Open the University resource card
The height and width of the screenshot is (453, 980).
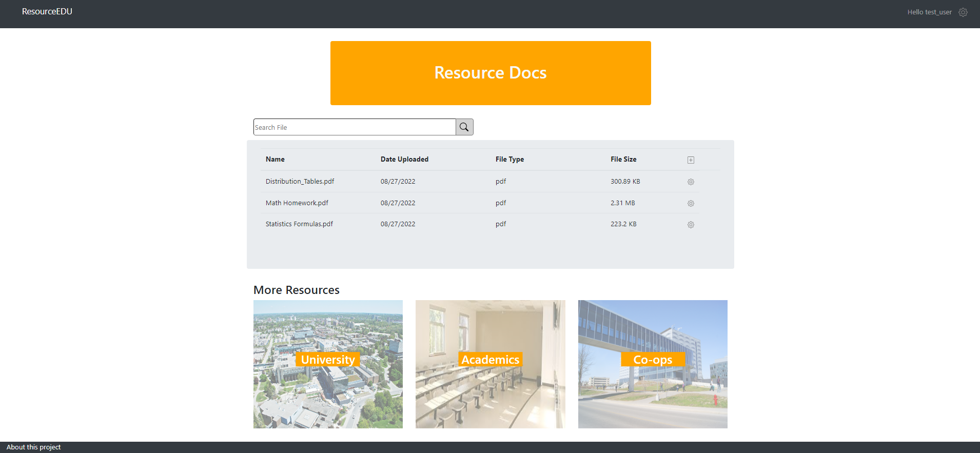[x=328, y=364]
